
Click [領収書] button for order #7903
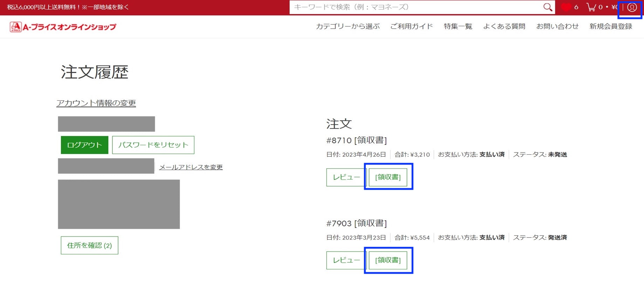[x=388, y=260]
